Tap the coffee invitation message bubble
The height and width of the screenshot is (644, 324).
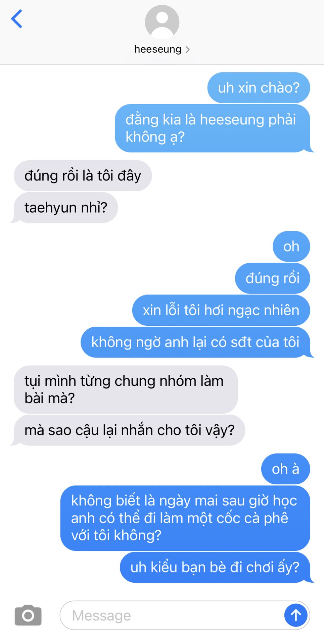(185, 518)
